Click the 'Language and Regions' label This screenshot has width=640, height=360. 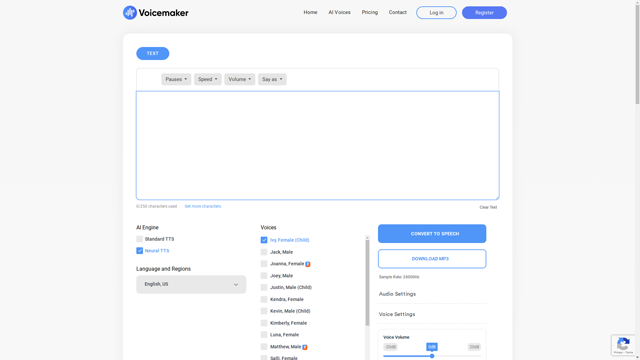tap(163, 269)
